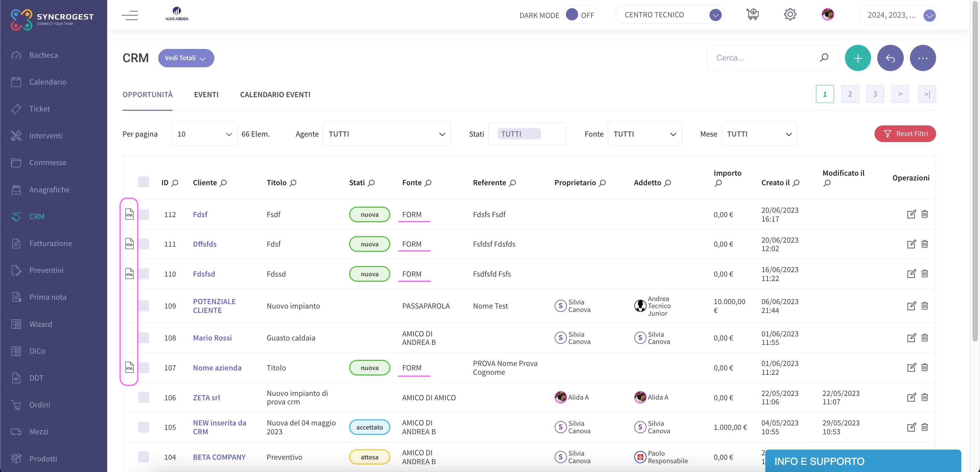Toggle Dark Mode switch
This screenshot has width=980, height=472.
tap(580, 15)
